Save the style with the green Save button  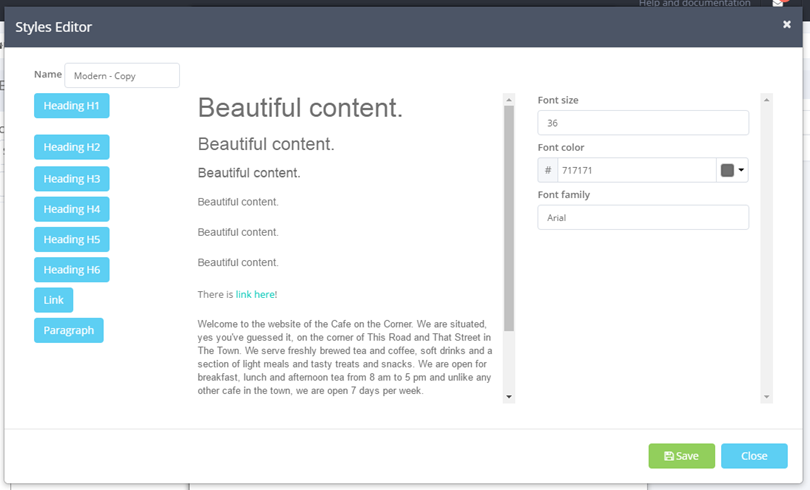pos(681,456)
